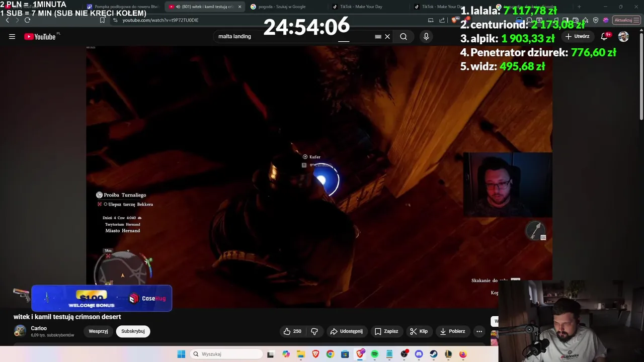Viewport: 644px width, 362px height.
Task: Open Notepad from taskbar
Action: tap(389, 354)
